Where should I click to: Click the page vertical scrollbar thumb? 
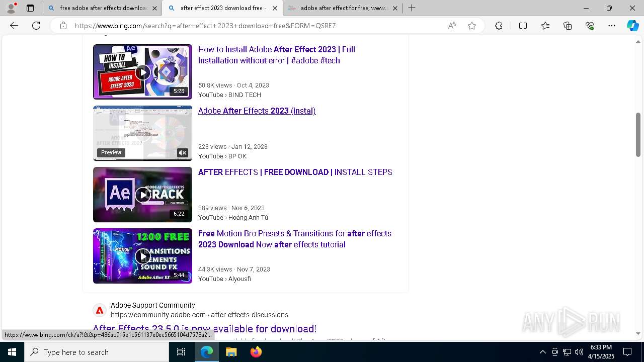[638, 135]
